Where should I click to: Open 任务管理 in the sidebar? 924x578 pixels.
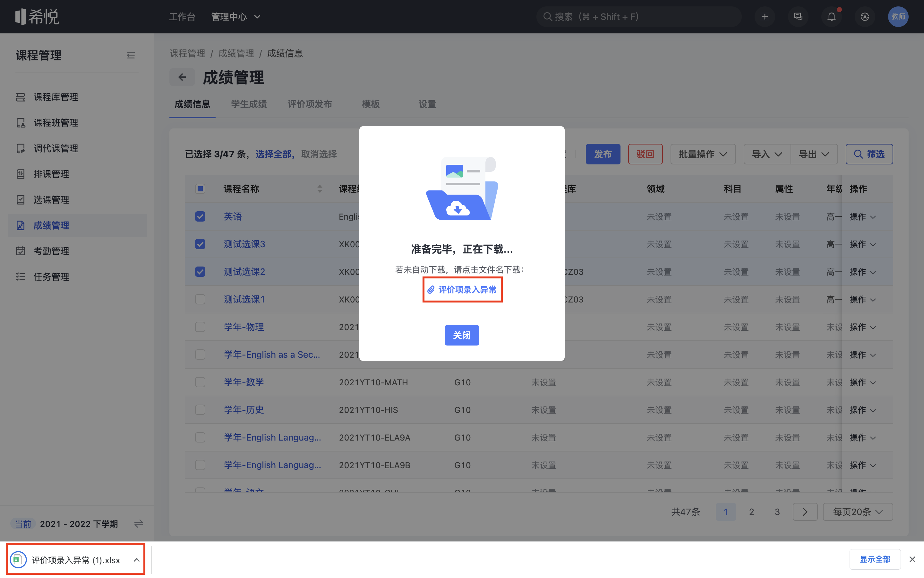click(77, 277)
